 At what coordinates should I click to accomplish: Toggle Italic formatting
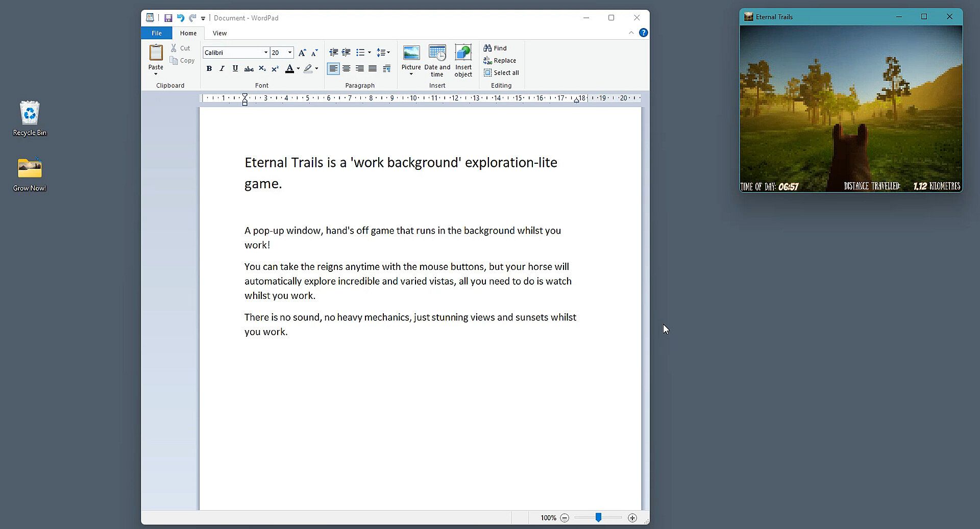222,68
